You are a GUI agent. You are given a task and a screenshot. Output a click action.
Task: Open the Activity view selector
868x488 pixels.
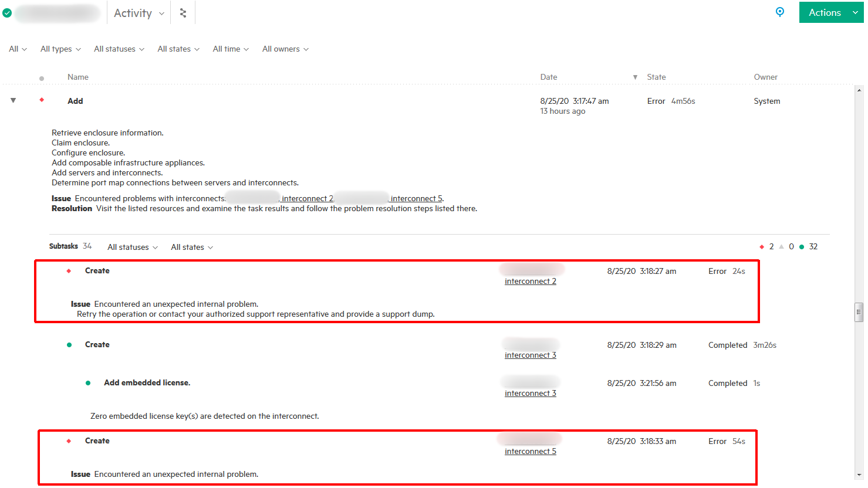pos(138,12)
